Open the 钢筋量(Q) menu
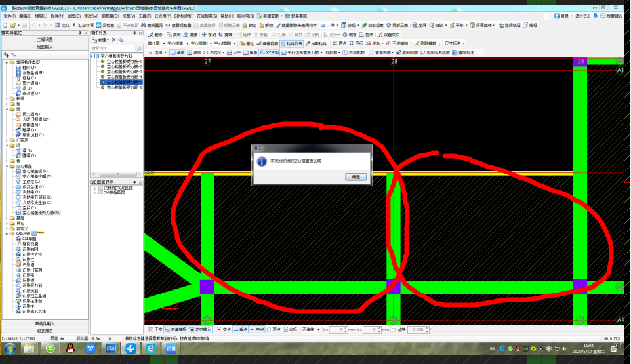Image resolution: width=631 pixels, height=364 pixels. [110, 16]
